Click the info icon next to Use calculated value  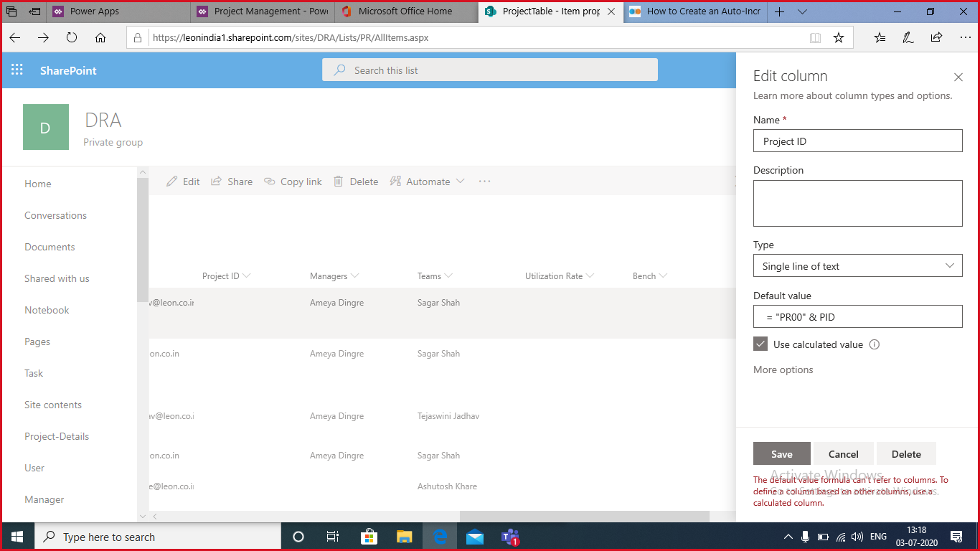874,344
